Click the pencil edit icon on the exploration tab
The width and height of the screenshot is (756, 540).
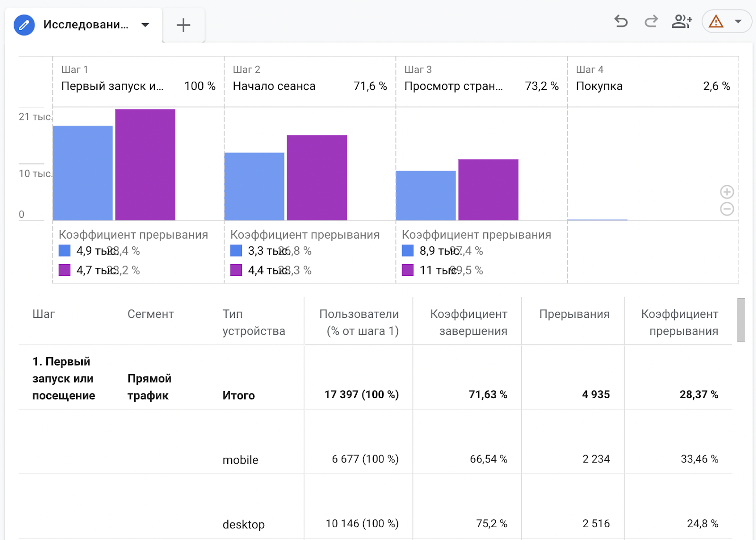point(24,25)
